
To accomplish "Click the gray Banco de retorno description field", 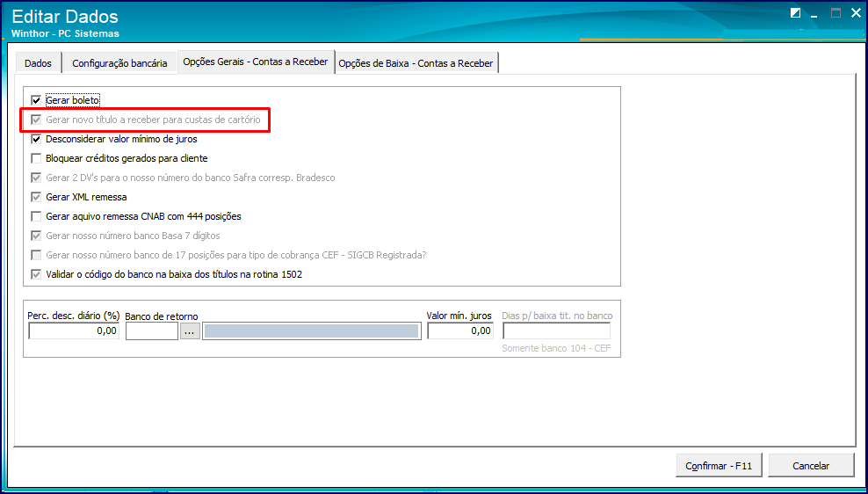I will click(x=311, y=331).
